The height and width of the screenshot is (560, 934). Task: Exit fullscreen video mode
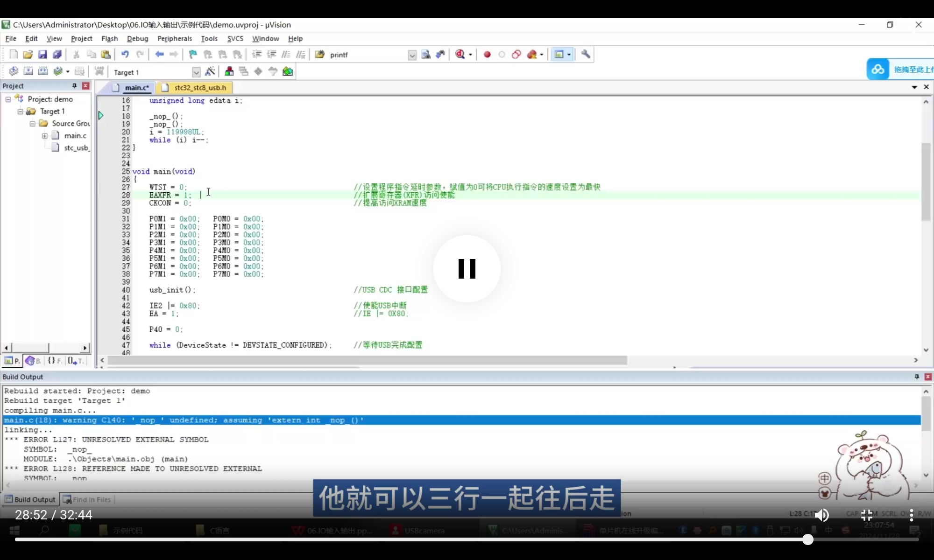pos(867,515)
